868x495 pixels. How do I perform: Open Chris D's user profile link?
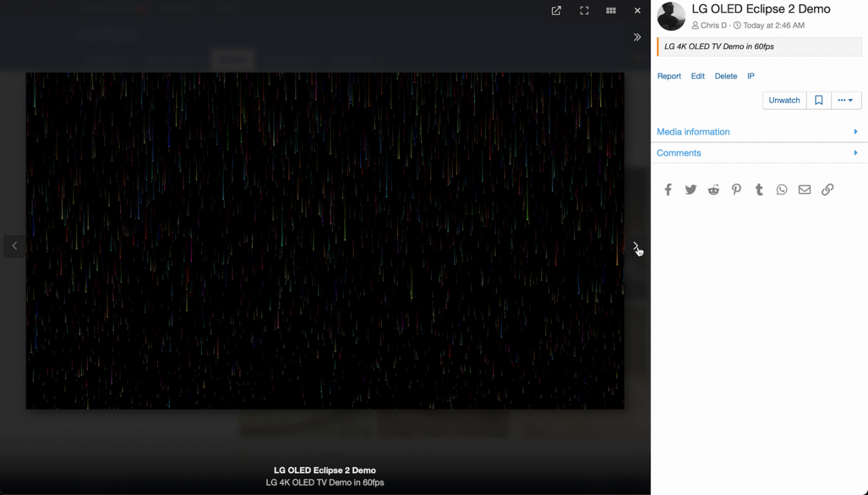pyautogui.click(x=713, y=26)
